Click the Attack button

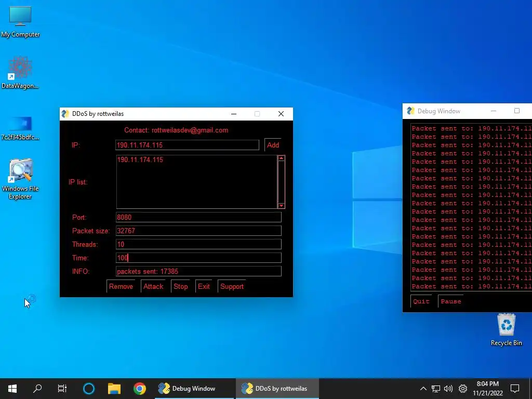click(153, 286)
